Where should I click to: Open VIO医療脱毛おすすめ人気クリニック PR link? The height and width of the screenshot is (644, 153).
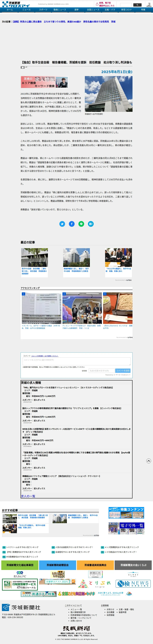(22, 557)
